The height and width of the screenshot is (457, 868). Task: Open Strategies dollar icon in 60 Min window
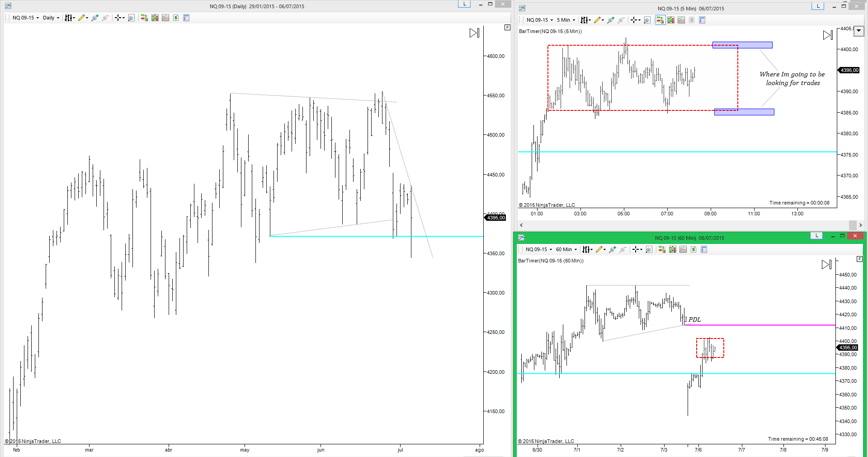[x=693, y=249]
